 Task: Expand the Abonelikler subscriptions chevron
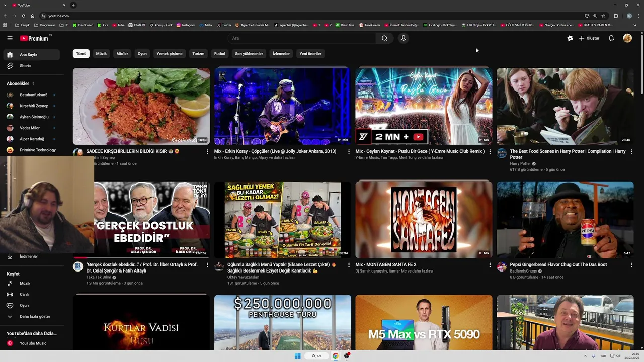pos(34,83)
